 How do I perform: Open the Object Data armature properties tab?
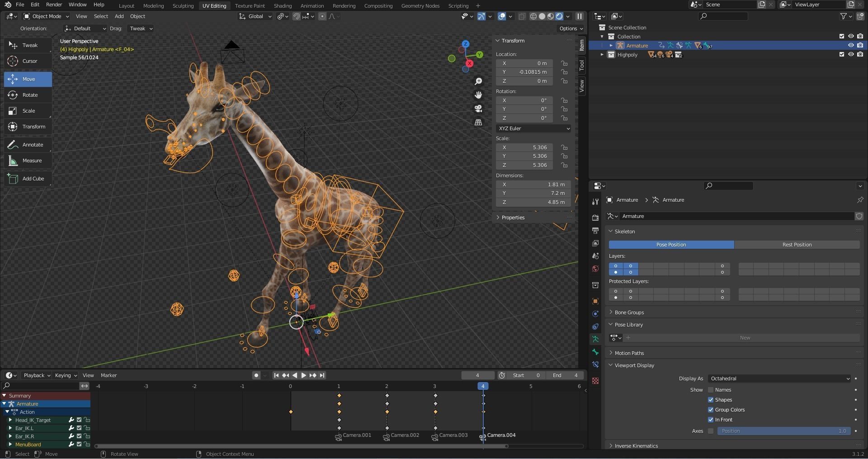coord(595,339)
